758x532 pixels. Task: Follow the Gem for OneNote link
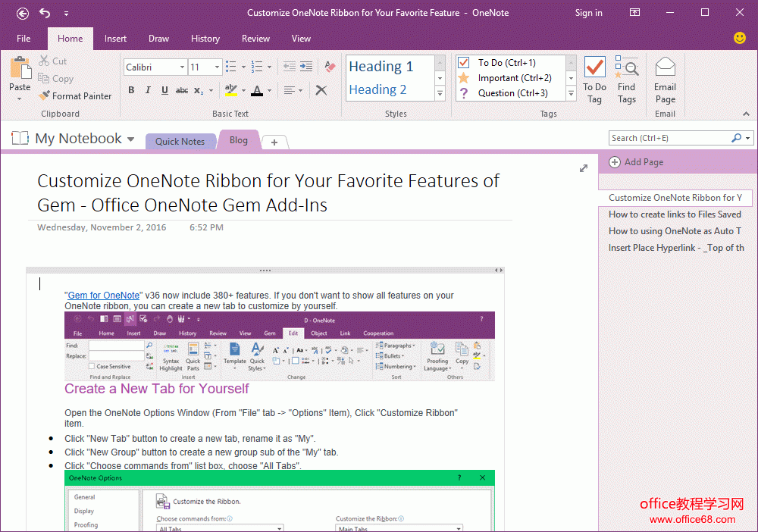[x=103, y=296]
